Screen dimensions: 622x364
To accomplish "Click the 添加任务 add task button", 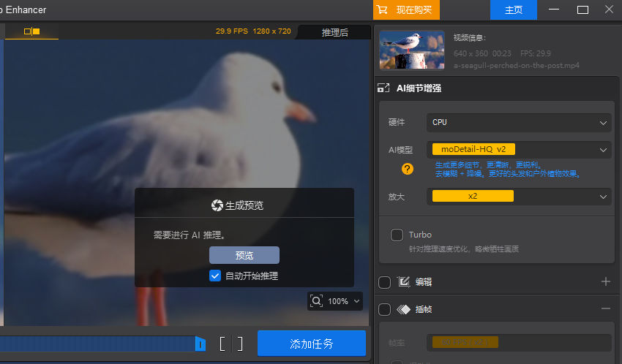I will click(x=312, y=344).
